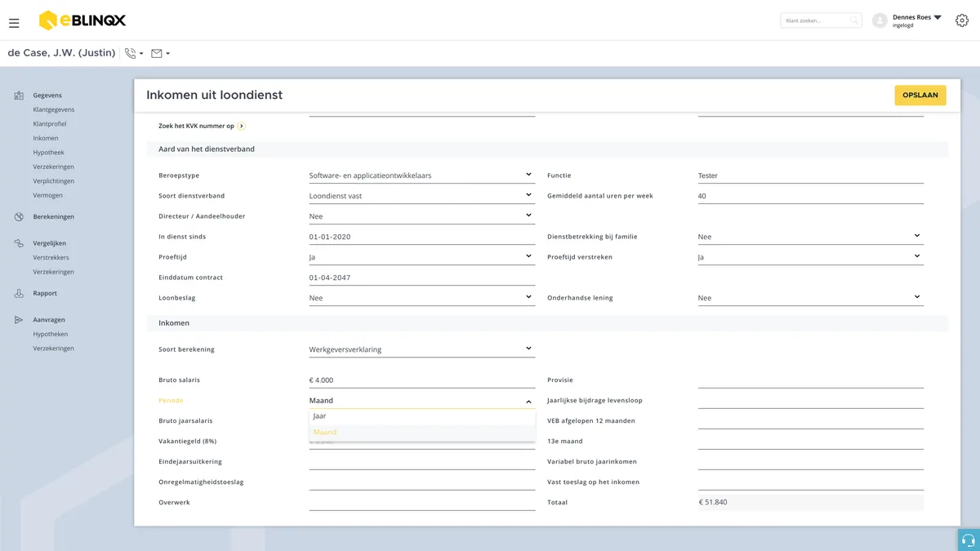Screen dimensions: 980x551
Task: Select Maand in the Periode list
Action: point(422,433)
